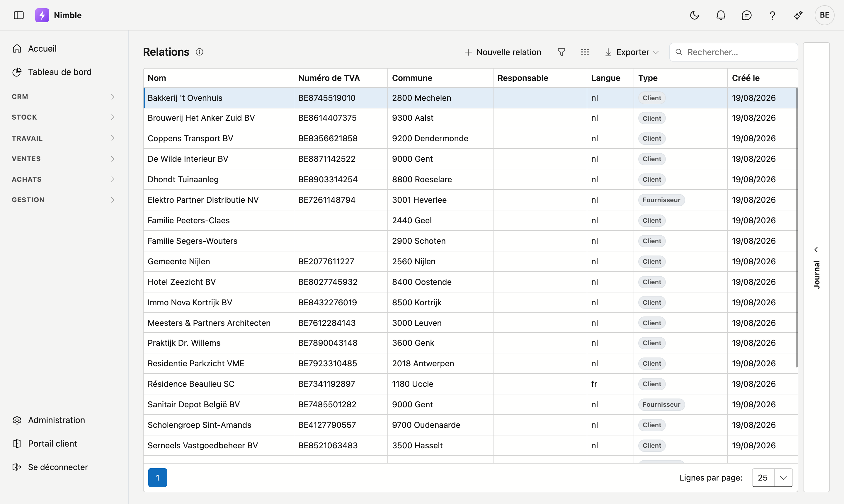Click VAT number BE7341192897
The image size is (844, 504).
[326, 384]
